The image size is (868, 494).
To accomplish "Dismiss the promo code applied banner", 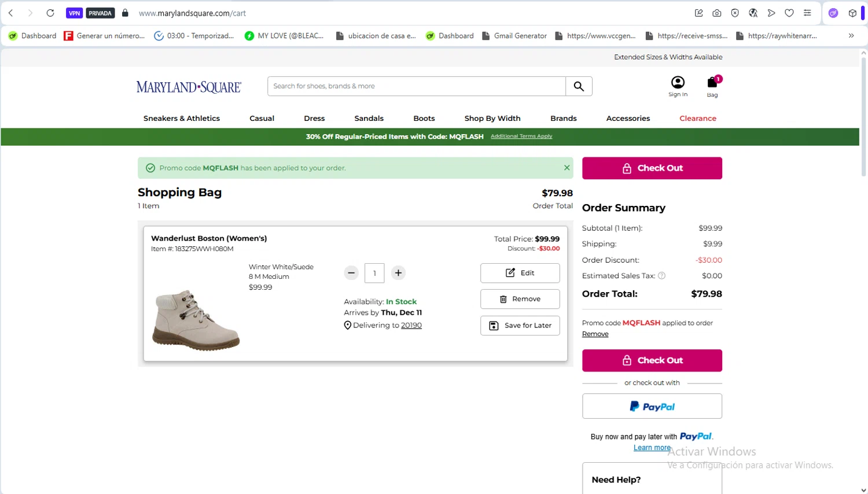I will pyautogui.click(x=567, y=168).
